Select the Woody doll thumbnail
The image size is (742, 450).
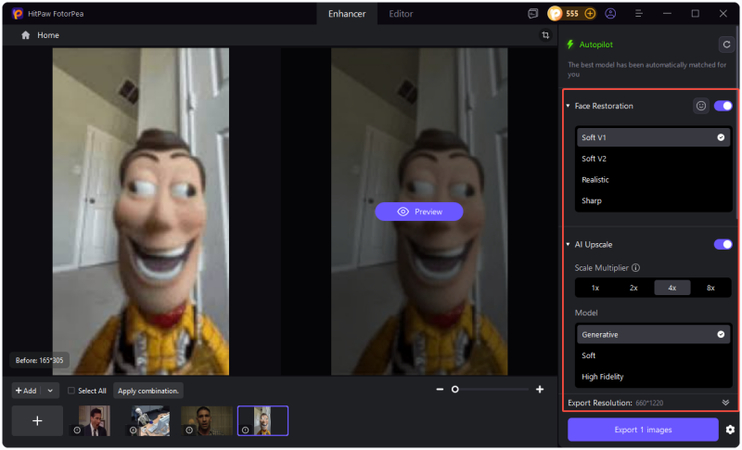point(263,421)
